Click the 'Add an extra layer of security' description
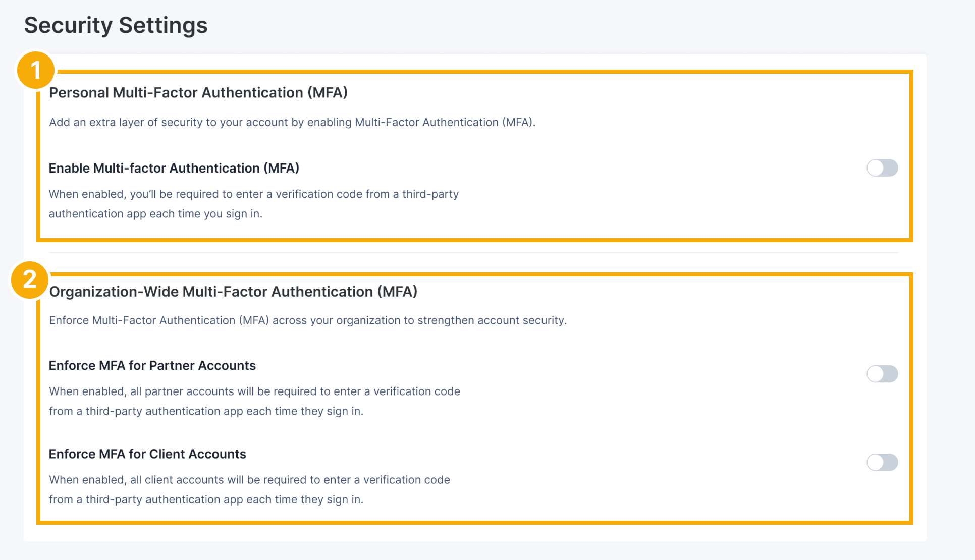This screenshot has height=560, width=975. [x=292, y=122]
